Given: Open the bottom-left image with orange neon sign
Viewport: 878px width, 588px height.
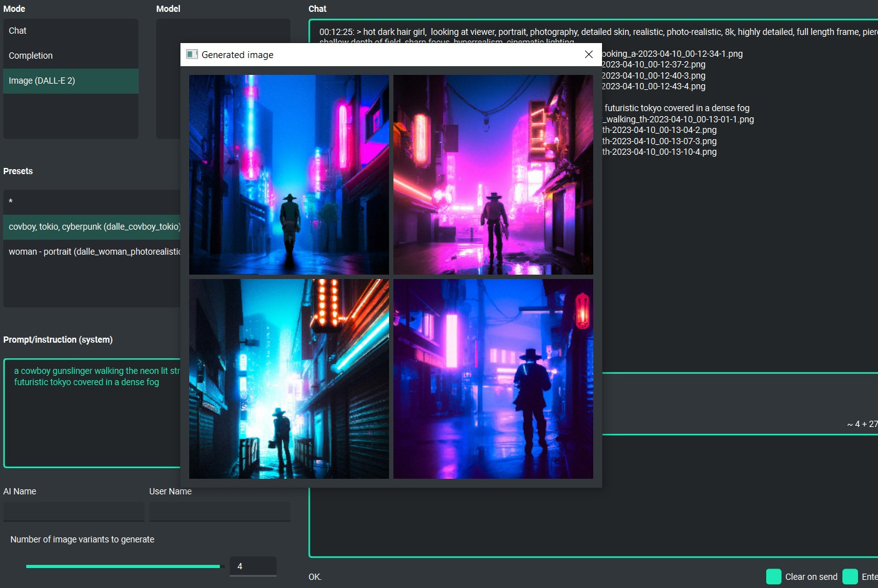Looking at the screenshot, I should [x=289, y=379].
